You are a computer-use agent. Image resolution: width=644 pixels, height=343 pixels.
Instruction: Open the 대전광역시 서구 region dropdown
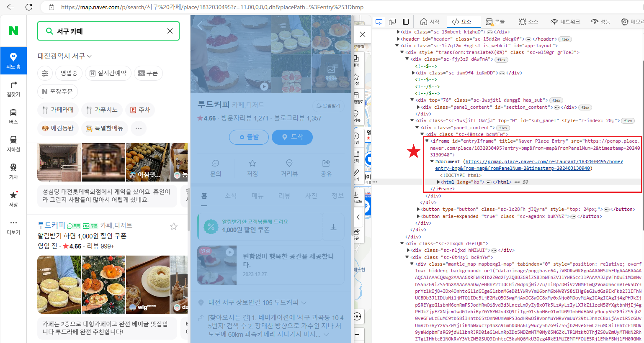65,56
